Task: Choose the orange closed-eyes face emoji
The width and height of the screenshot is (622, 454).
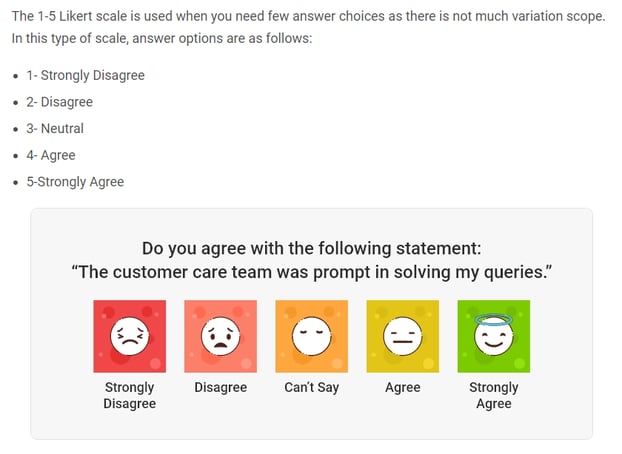Action: coord(311,337)
